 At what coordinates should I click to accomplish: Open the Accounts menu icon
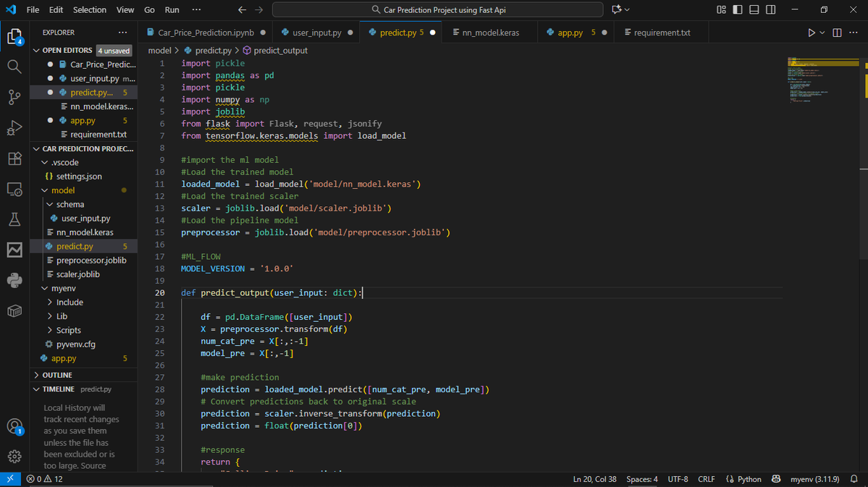14,426
